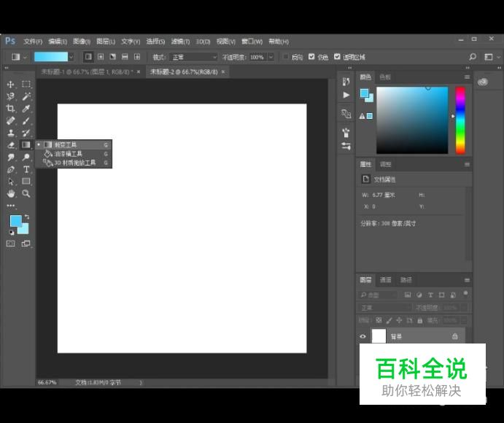Select the Eraser tool
The height and width of the screenshot is (423, 504).
(x=10, y=145)
